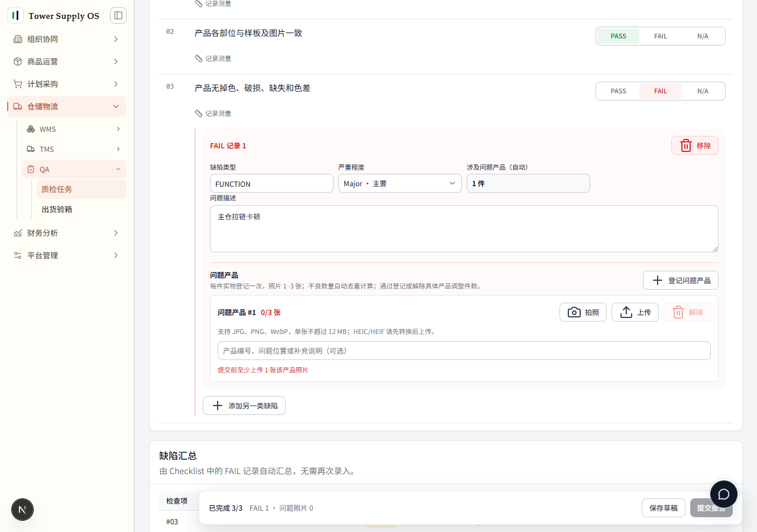
Task: Select FAIL for checklist item 03
Action: tap(661, 91)
